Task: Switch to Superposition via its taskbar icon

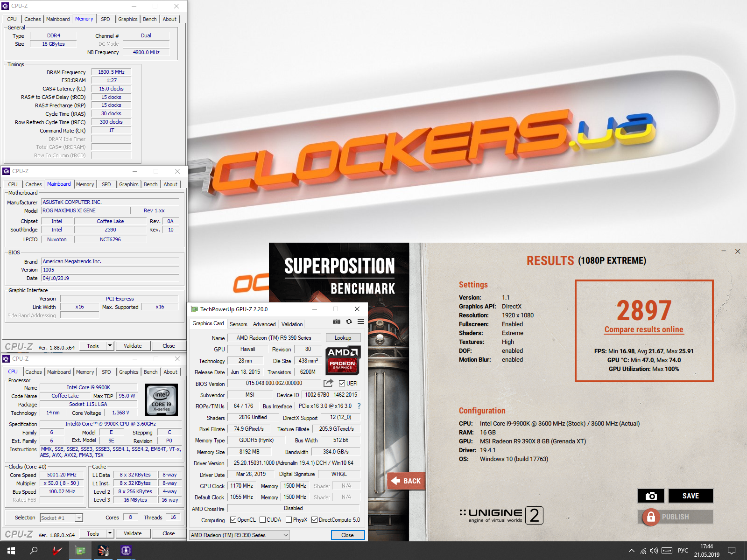Action: tap(103, 551)
